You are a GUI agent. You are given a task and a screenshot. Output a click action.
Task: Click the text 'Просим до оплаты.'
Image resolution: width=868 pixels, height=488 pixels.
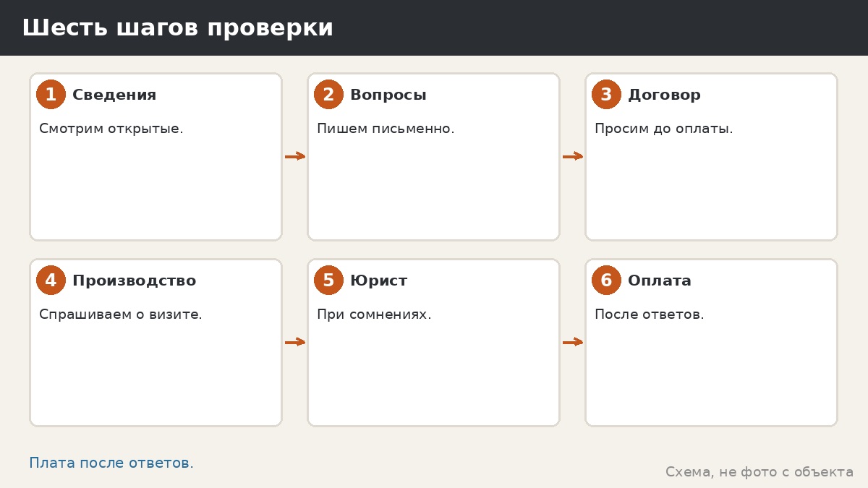(x=664, y=129)
